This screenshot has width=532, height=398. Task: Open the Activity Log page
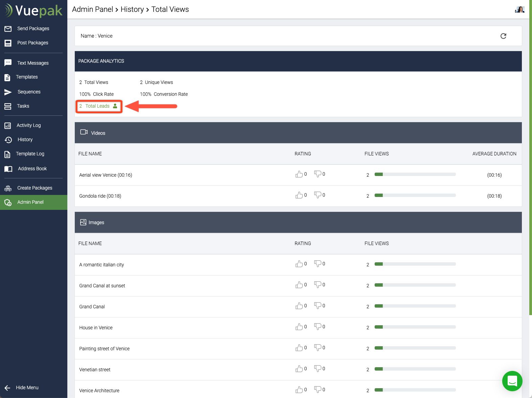[x=28, y=125]
